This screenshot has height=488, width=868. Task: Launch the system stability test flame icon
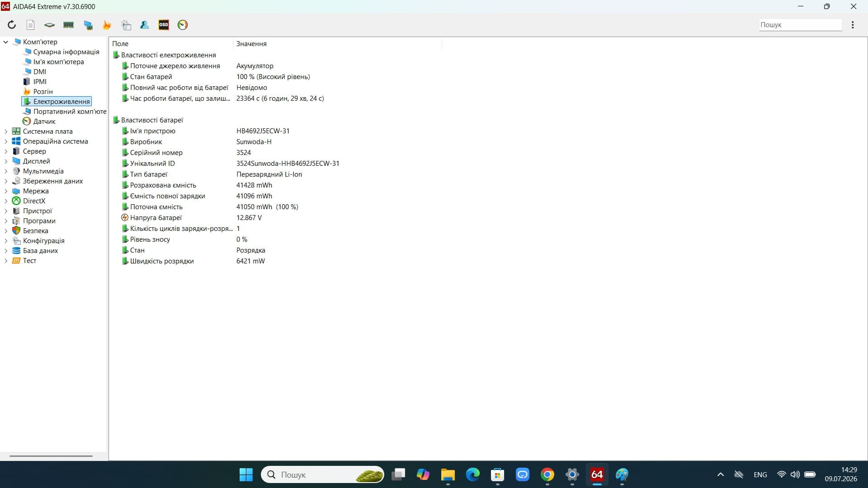[x=107, y=25]
